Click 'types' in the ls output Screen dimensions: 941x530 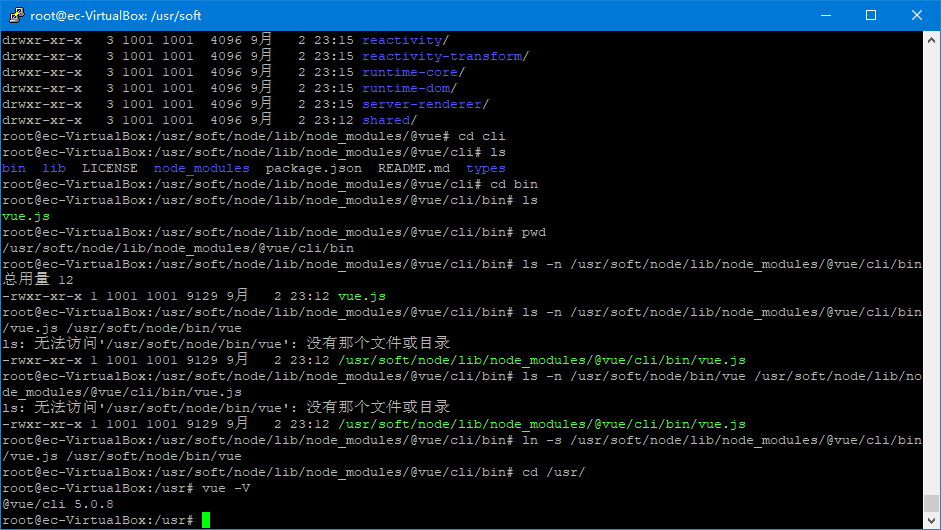pyautogui.click(x=486, y=168)
